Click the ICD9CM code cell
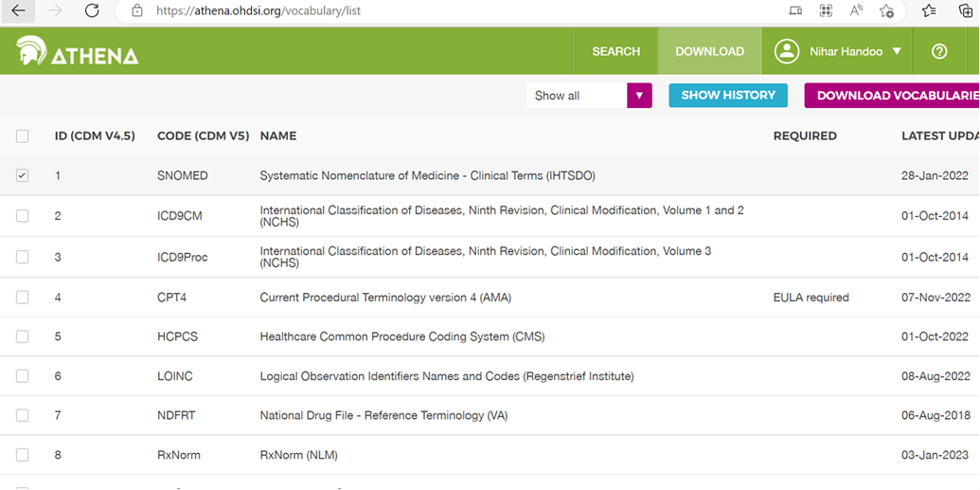This screenshot has width=980, height=490. 180,216
